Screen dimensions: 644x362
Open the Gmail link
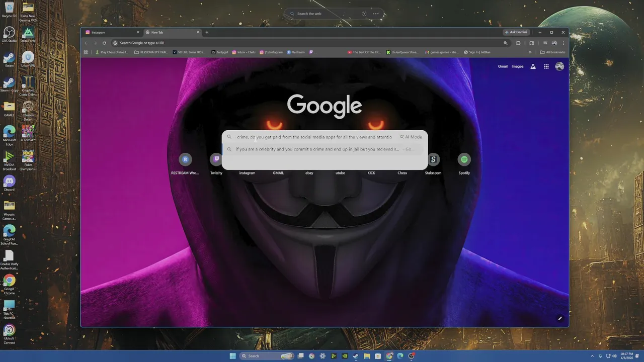503,66
